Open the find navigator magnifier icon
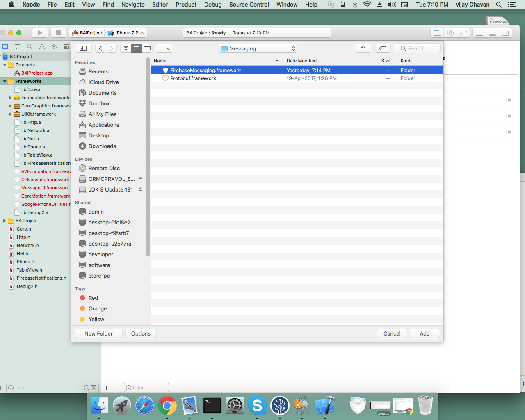The height and width of the screenshot is (420, 525). coord(30,47)
